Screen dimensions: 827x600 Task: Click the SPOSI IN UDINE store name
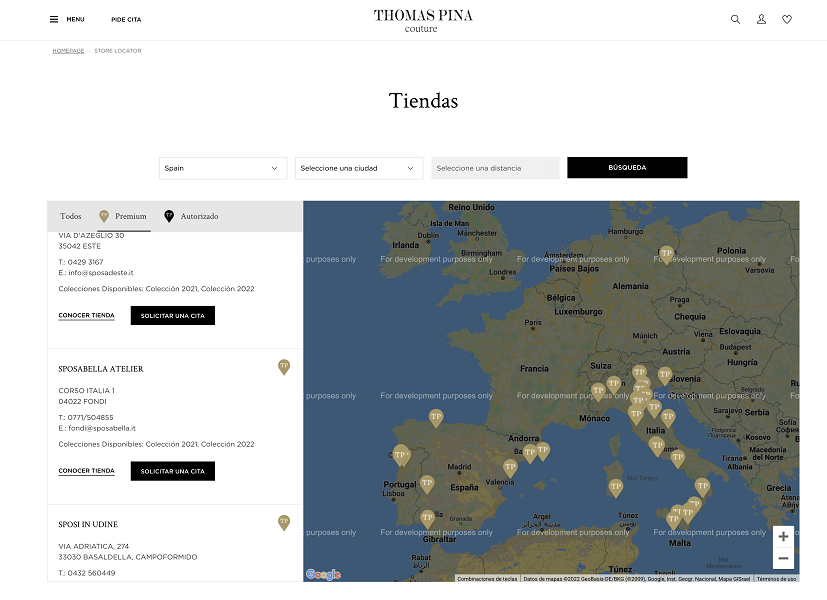click(x=88, y=525)
